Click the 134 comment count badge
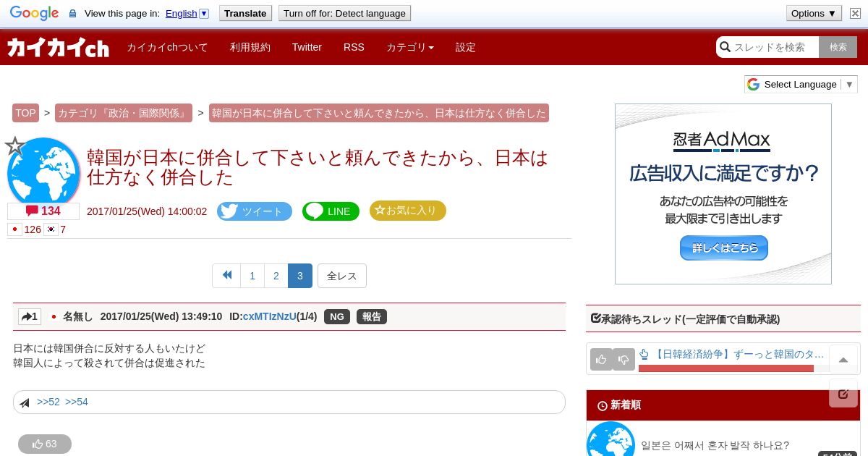868x456 pixels. coord(43,211)
